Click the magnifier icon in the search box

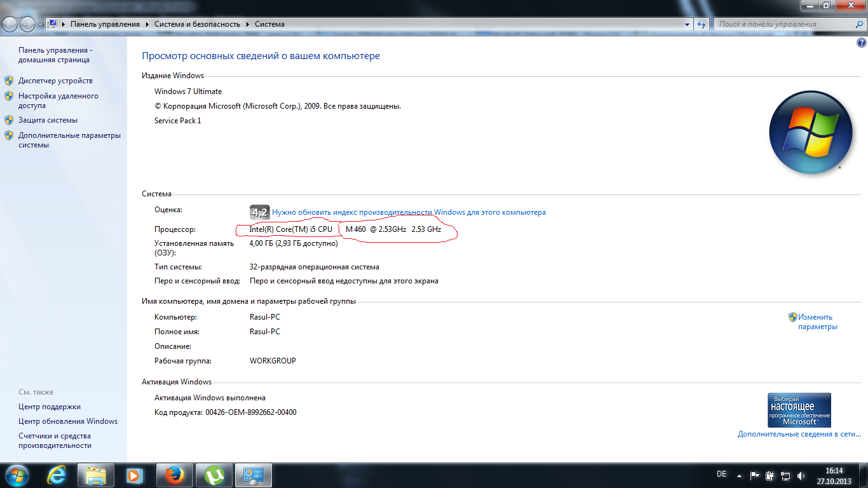858,24
